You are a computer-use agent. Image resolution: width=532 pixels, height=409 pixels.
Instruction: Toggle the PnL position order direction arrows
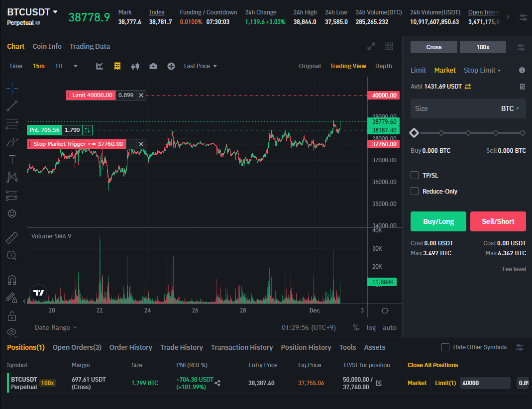[x=87, y=130]
